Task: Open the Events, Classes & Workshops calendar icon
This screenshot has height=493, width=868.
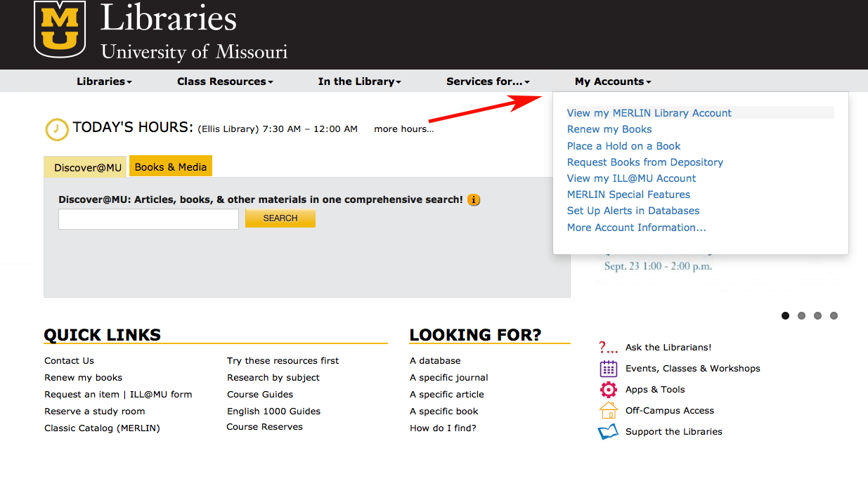Action: [607, 368]
